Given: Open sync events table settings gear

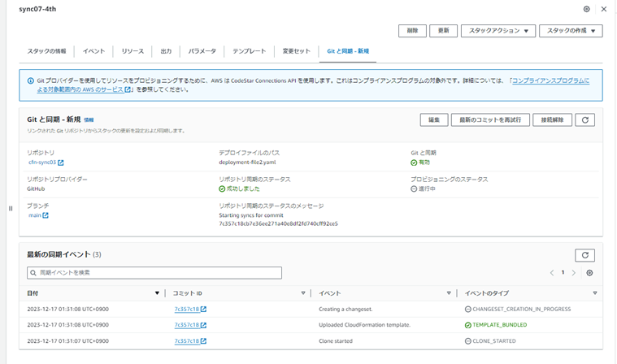Looking at the screenshot, I should tap(589, 273).
